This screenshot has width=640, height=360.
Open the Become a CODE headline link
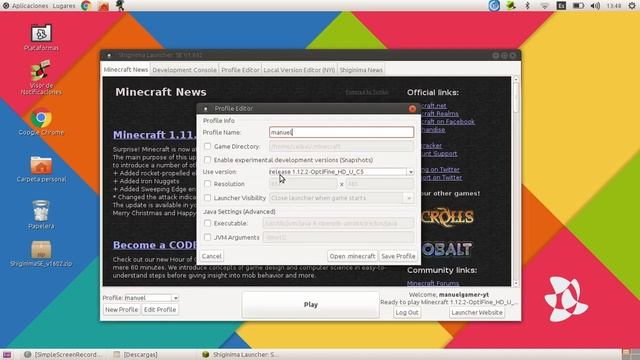pyautogui.click(x=154, y=245)
